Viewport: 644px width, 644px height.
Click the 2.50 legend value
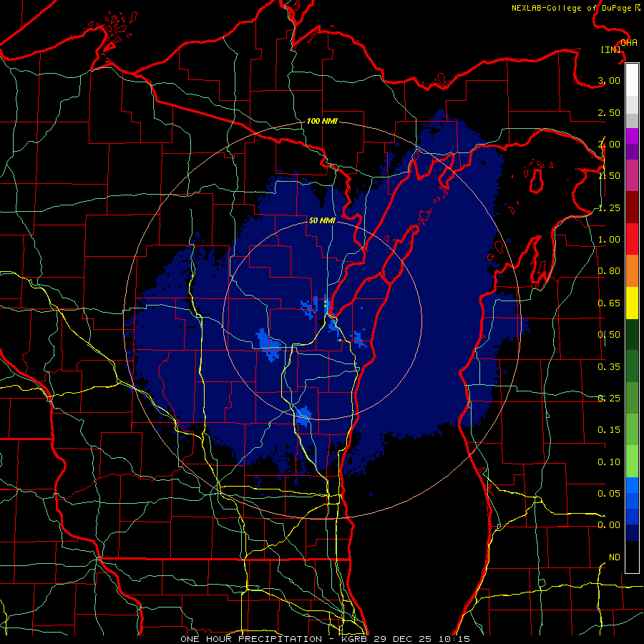(x=609, y=112)
